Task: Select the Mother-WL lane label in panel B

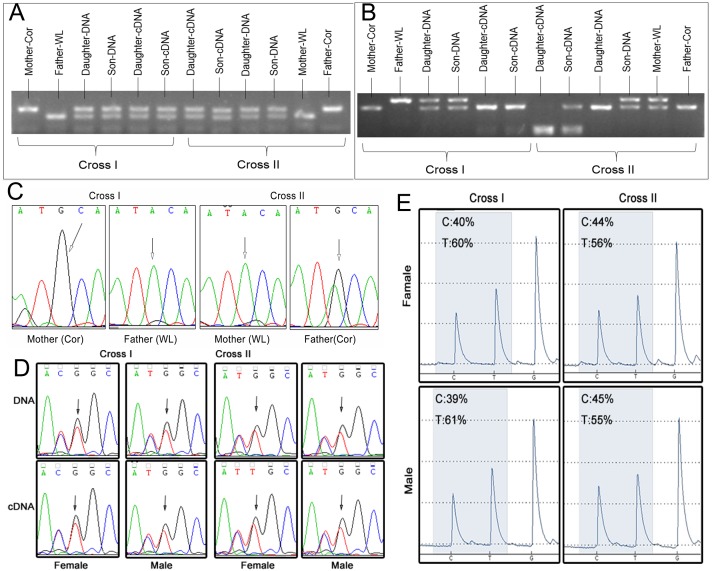Action: click(657, 49)
